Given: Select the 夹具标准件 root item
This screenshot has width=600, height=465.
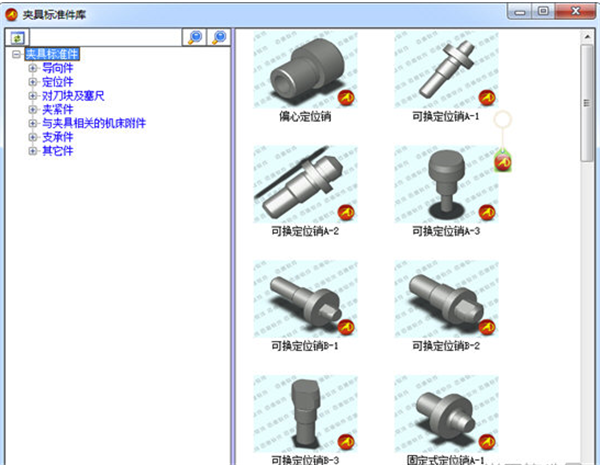Looking at the screenshot, I should click(52, 54).
